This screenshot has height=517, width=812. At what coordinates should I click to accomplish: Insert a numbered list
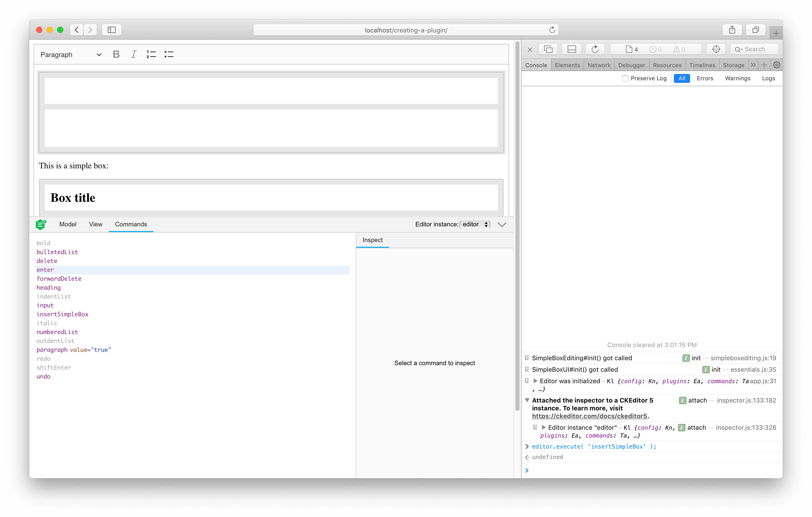[x=151, y=54]
